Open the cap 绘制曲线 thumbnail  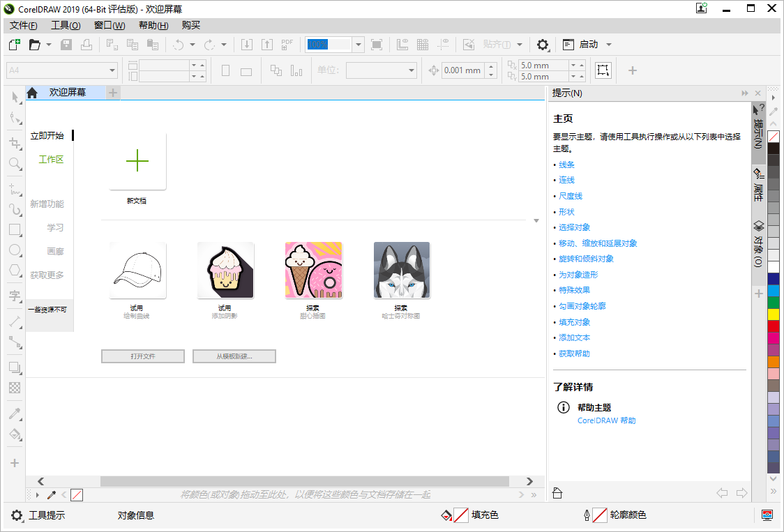(x=137, y=271)
